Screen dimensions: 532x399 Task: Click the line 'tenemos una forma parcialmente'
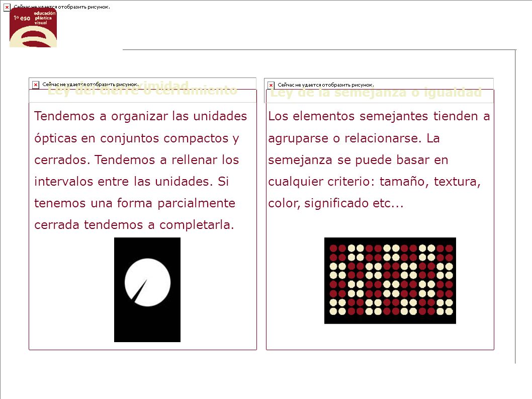(135, 203)
